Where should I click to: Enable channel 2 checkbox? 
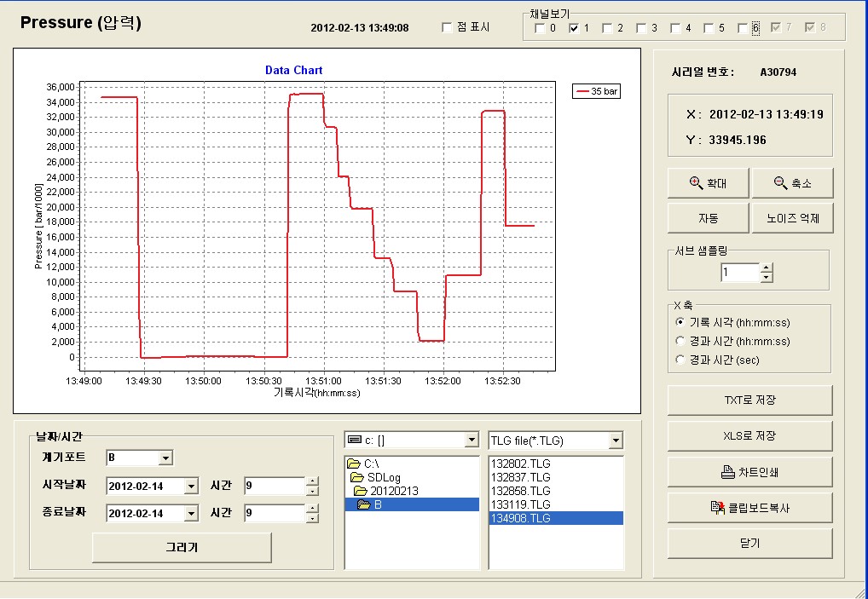(x=607, y=28)
